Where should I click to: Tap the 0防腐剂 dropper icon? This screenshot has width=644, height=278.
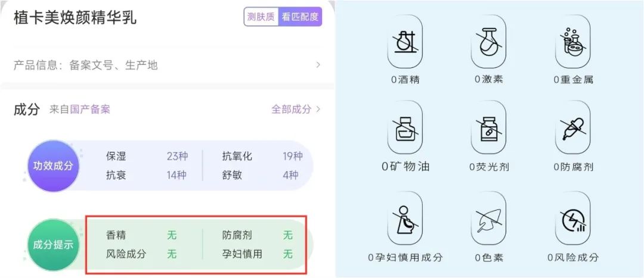tap(573, 127)
